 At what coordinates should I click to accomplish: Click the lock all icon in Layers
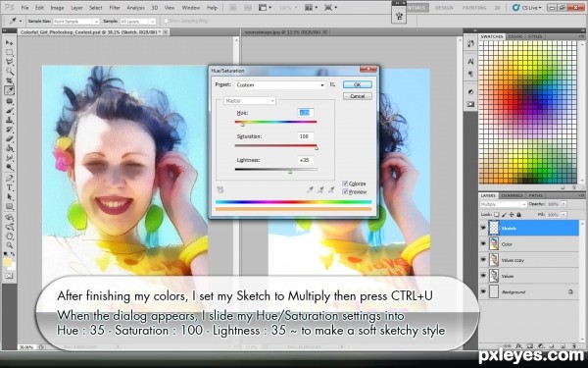518,214
